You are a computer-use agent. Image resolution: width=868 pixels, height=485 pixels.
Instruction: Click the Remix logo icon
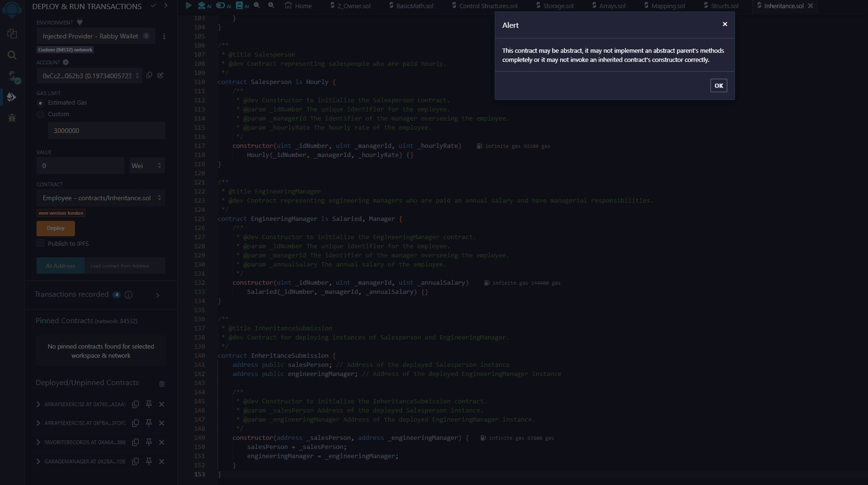12,10
